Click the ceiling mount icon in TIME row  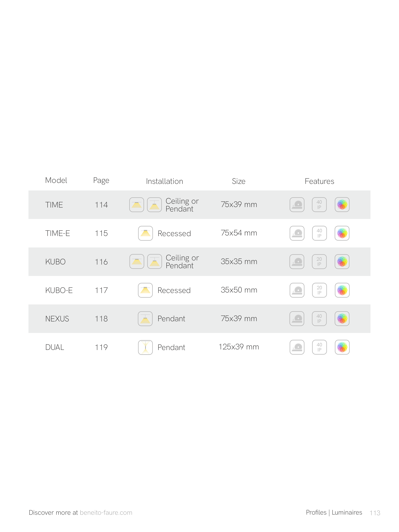pyautogui.click(x=136, y=205)
